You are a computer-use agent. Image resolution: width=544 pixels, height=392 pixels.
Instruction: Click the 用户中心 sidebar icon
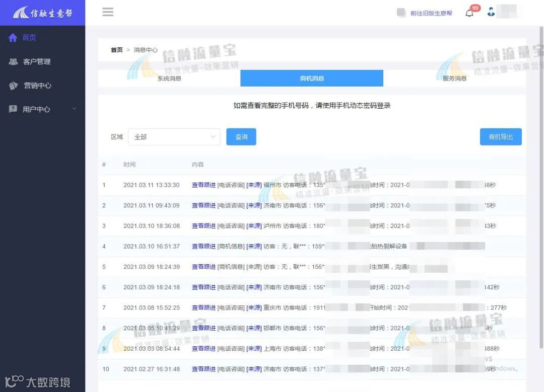tap(13, 109)
